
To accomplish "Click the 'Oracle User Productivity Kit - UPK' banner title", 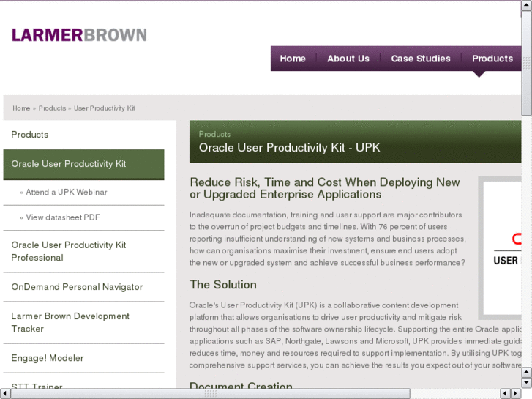I will pos(289,148).
